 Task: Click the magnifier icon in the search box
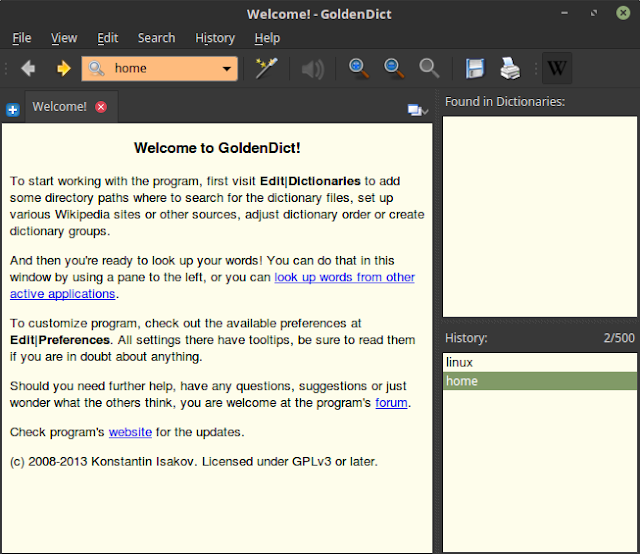tap(96, 68)
